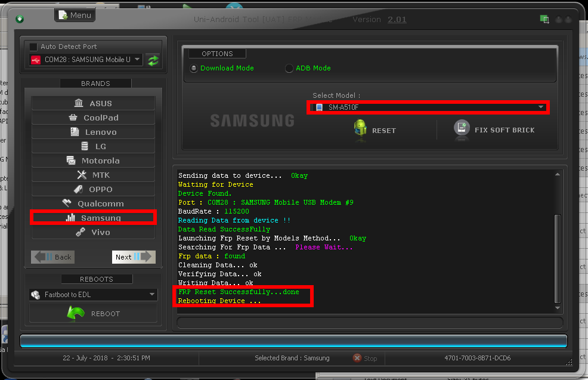The height and width of the screenshot is (380, 588).
Task: Select the ASUS brand
Action: (x=94, y=103)
